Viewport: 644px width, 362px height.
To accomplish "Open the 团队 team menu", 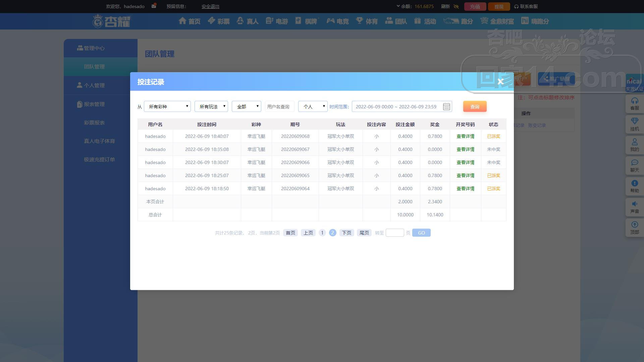I will click(396, 21).
